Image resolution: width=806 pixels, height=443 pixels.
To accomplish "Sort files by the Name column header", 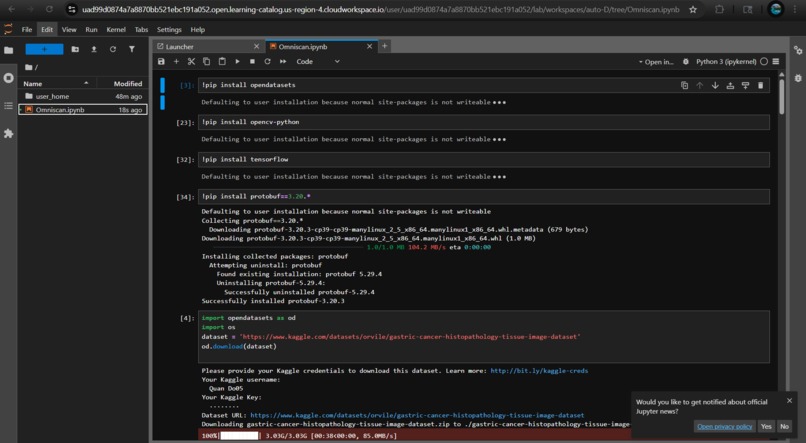I will pyautogui.click(x=57, y=83).
